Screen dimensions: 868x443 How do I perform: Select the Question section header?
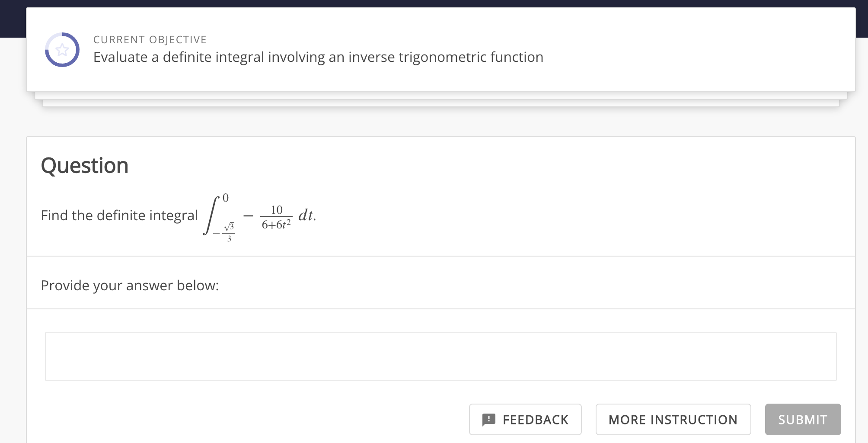coord(84,165)
